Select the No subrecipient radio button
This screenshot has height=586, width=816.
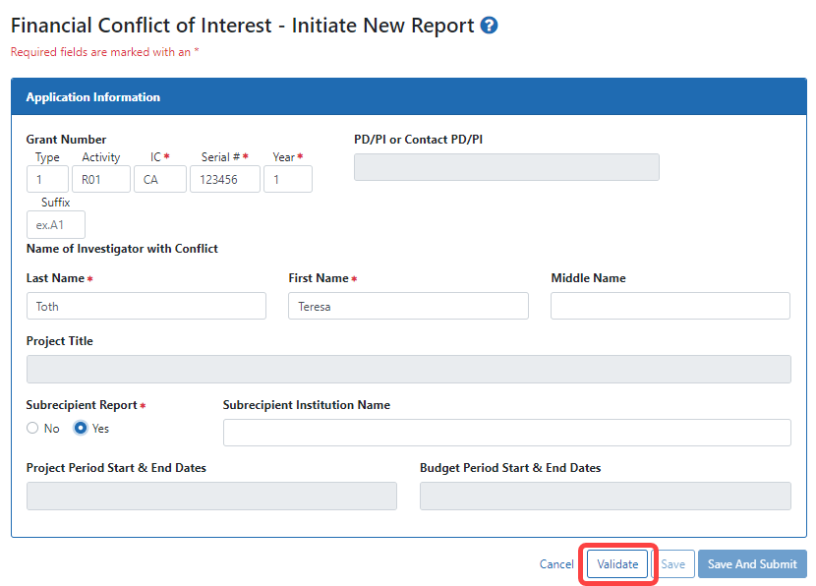[33, 428]
